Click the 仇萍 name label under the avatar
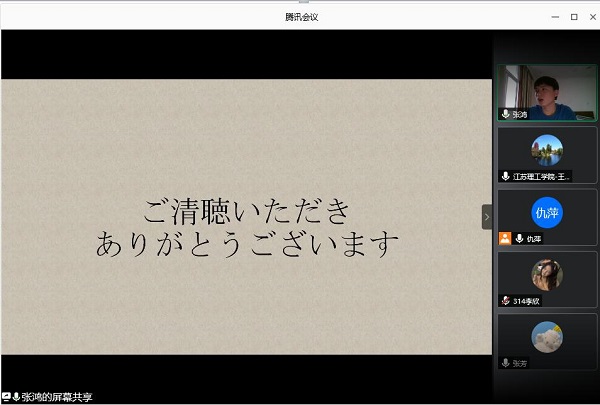 point(534,239)
